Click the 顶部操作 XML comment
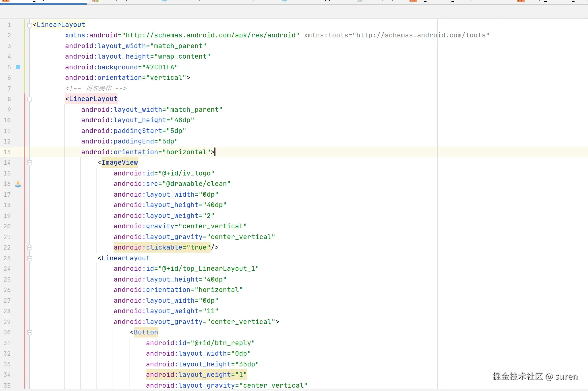This screenshot has width=588, height=391. pyautogui.click(x=96, y=89)
